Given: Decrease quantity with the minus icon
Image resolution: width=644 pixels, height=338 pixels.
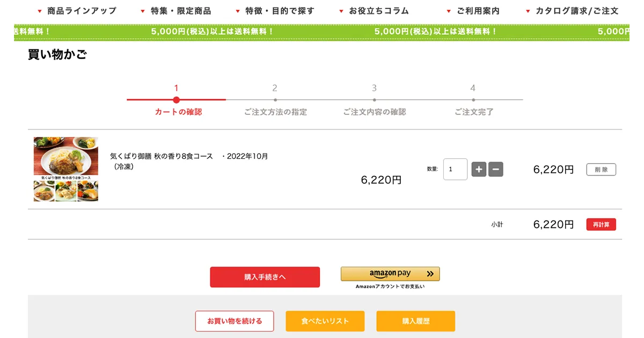Looking at the screenshot, I should 495,169.
